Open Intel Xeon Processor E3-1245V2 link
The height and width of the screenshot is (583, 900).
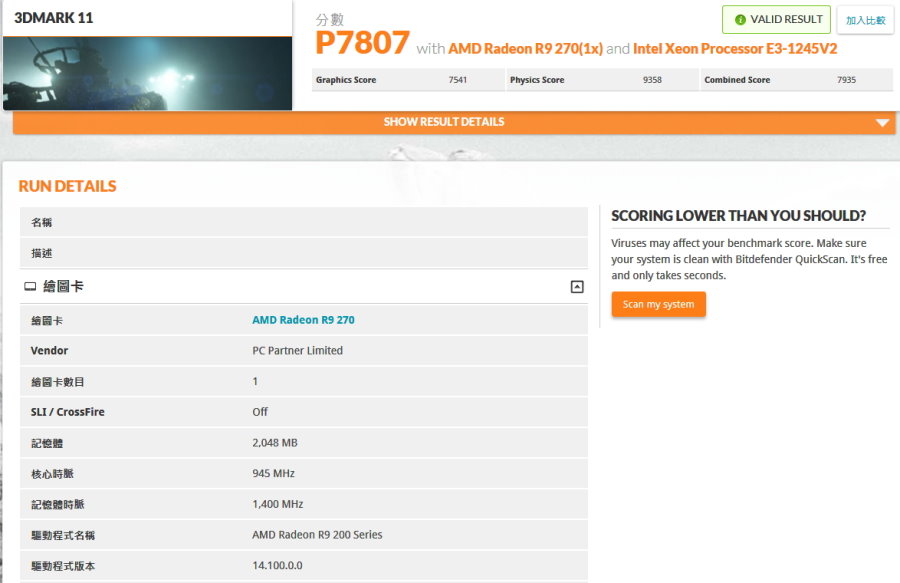pos(735,49)
